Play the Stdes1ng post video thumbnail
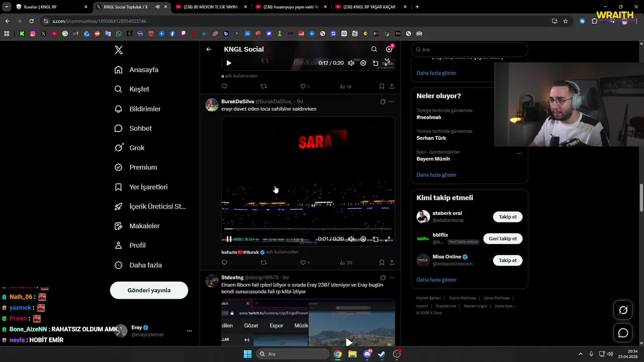The height and width of the screenshot is (362, 644). (x=349, y=342)
